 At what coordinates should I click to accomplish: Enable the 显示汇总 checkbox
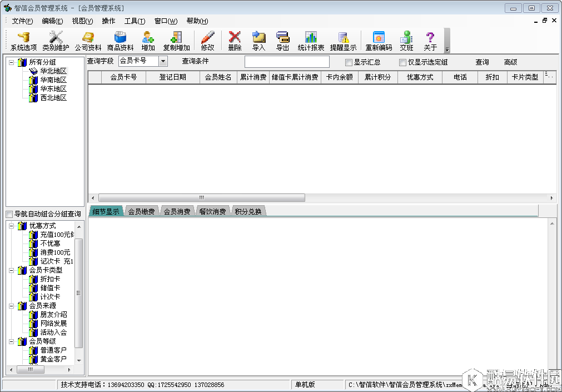coord(349,62)
